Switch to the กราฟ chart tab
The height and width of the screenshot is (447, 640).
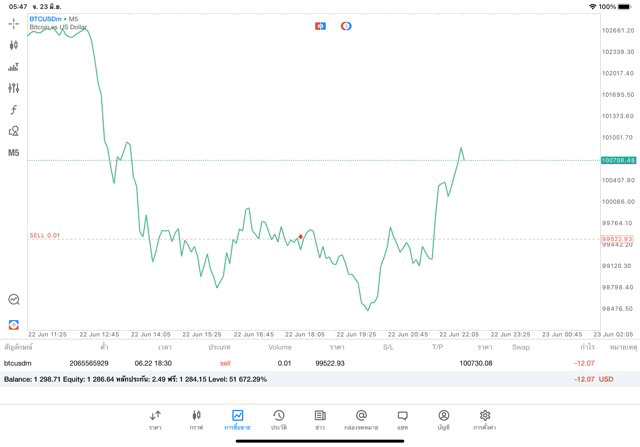[196, 419]
